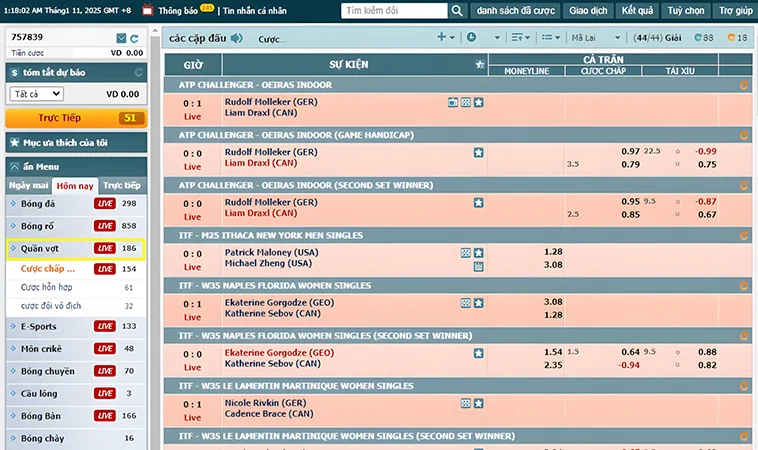Open the Tất cả dropdown in forecast summary
Image resolution: width=758 pixels, height=450 pixels.
pos(37,94)
